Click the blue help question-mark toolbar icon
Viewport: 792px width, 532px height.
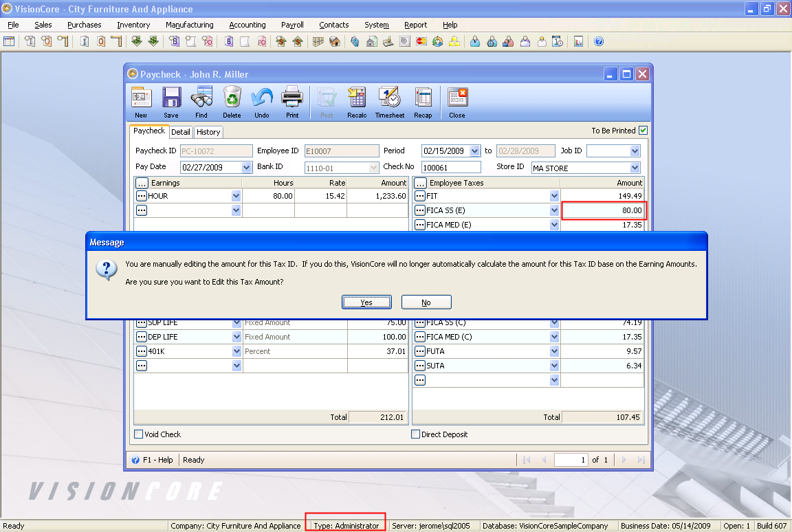[x=599, y=41]
